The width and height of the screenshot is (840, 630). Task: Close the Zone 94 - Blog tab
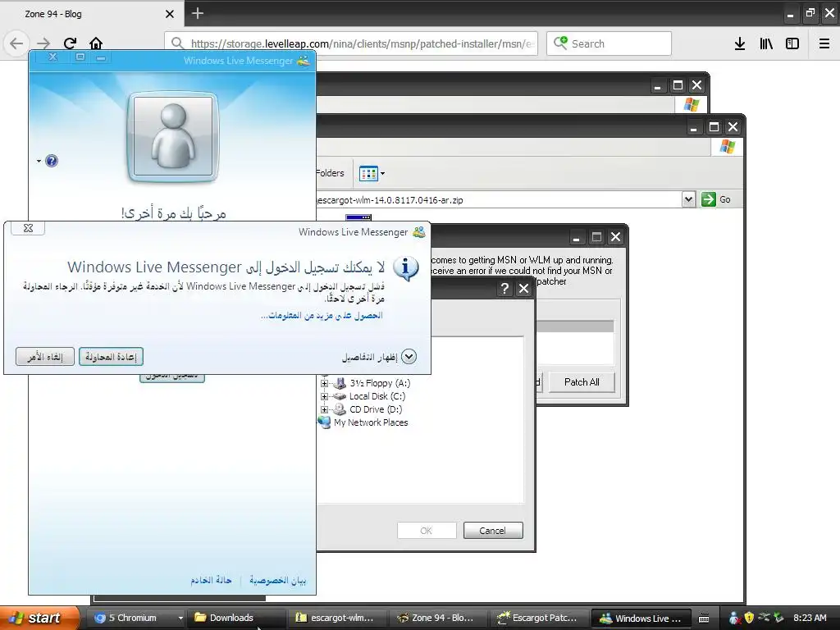tap(169, 14)
